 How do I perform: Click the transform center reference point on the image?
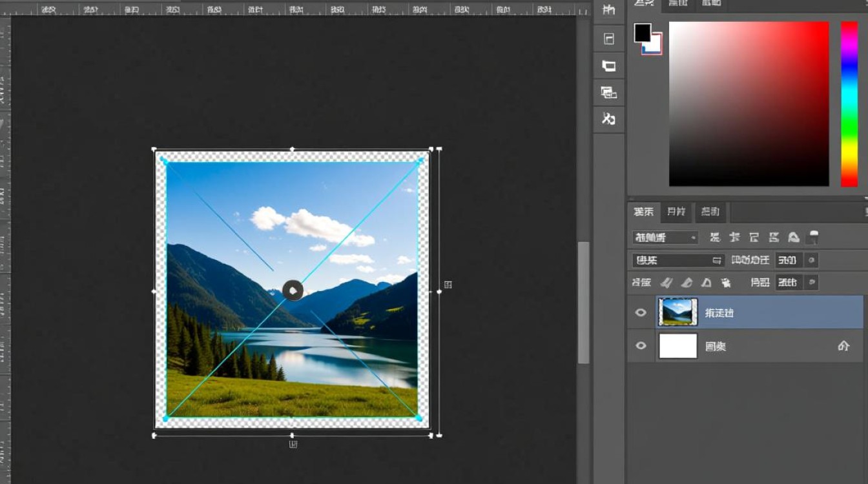click(293, 290)
